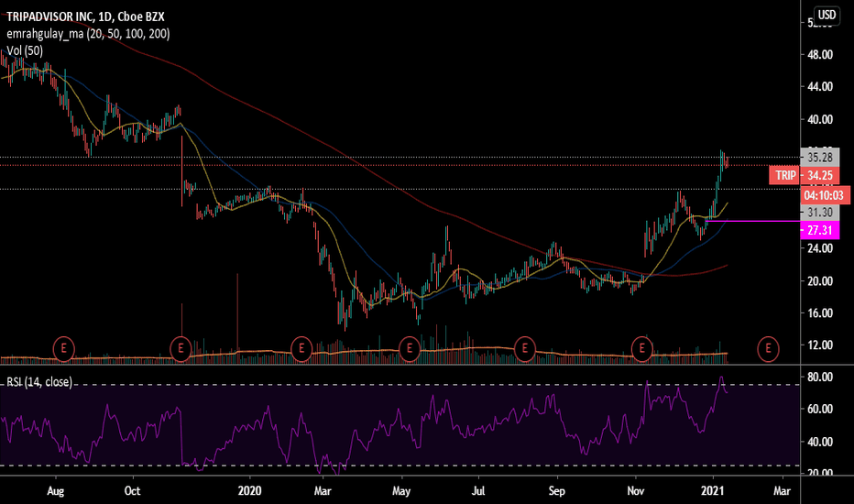
Task: Click the 35.28 price level label
Action: (x=820, y=158)
